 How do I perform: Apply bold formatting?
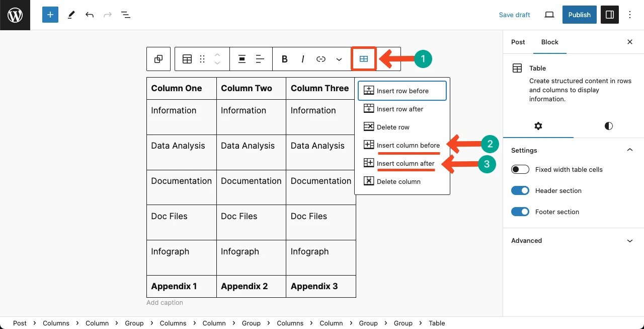[285, 59]
